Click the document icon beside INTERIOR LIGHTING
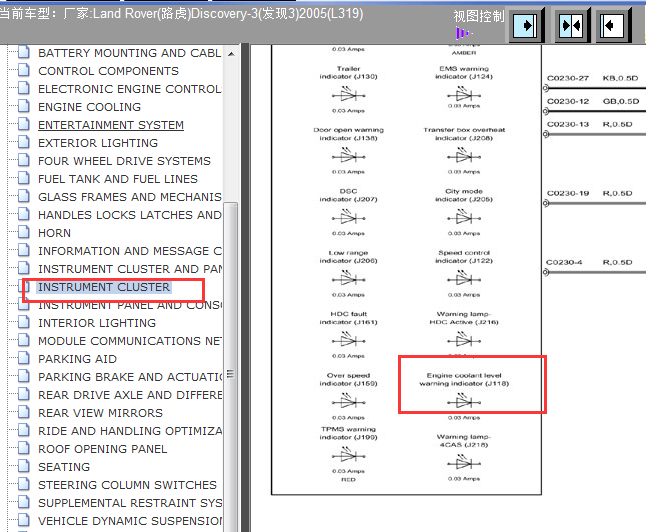 (24, 321)
